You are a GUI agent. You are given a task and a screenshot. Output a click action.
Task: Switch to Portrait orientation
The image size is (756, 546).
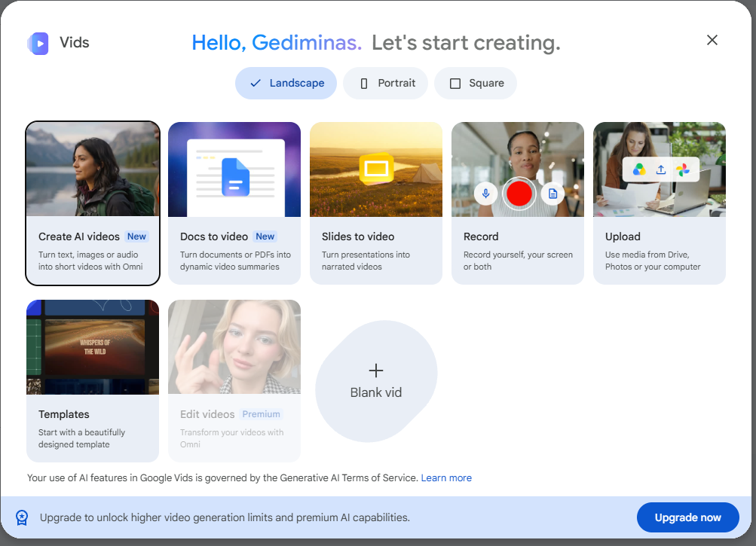tap(386, 84)
